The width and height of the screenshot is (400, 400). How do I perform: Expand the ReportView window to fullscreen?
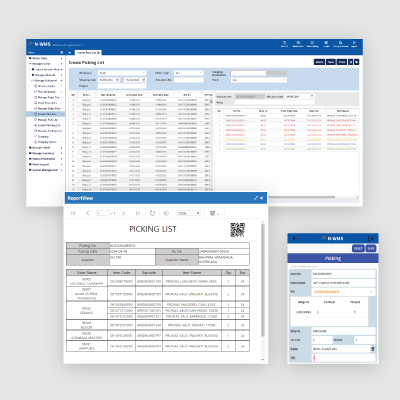(256, 198)
